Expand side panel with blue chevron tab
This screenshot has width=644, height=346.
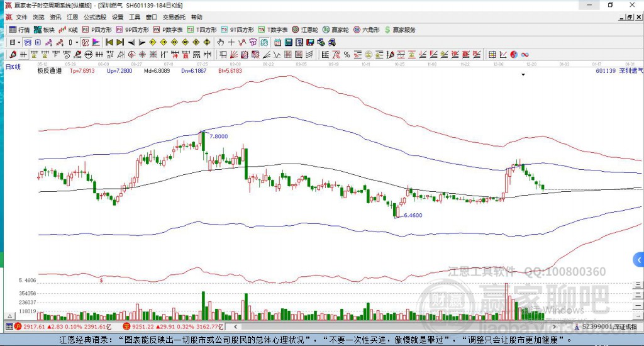[x=639, y=260]
